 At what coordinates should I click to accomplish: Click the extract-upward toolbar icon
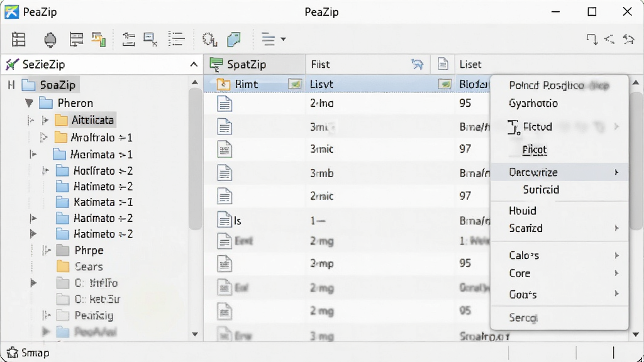click(x=128, y=40)
